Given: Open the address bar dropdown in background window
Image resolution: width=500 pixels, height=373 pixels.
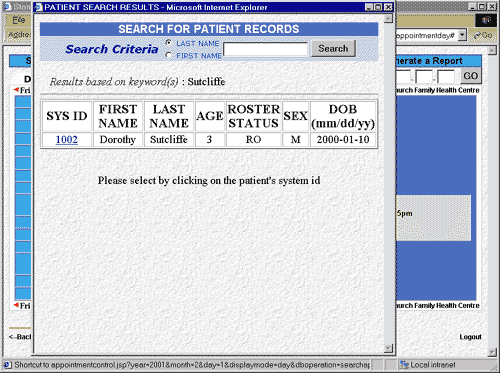Looking at the screenshot, I should [x=462, y=35].
